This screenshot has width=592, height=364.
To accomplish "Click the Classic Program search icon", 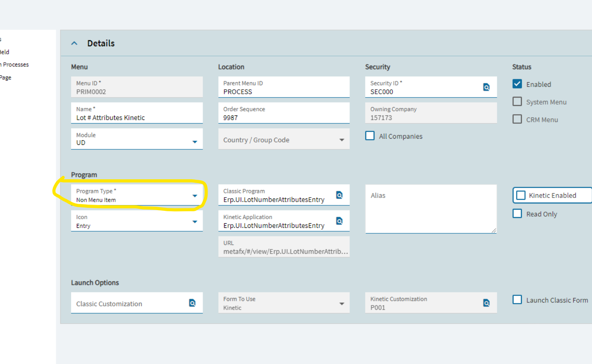I will (x=339, y=195).
